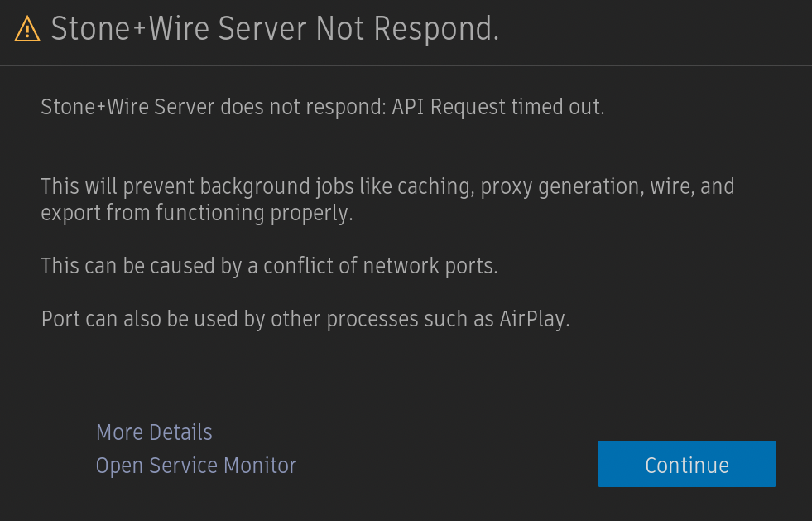Click the divider line beneath the heading
This screenshot has width=812, height=521.
(406, 65)
